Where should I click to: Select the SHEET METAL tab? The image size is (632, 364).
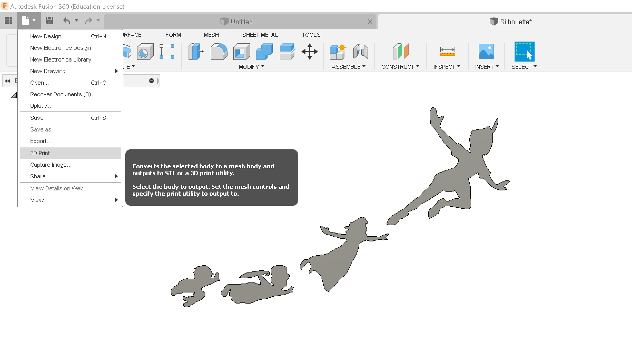[260, 35]
